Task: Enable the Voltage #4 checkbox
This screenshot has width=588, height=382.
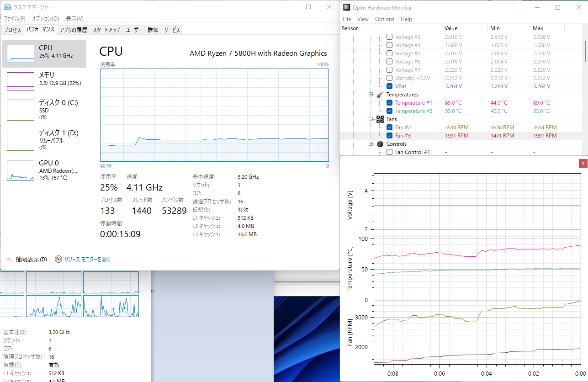Action: pyautogui.click(x=389, y=45)
